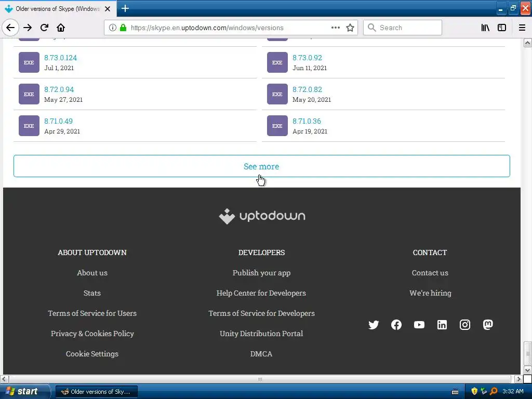Open the About us link
532x399 pixels.
point(92,273)
